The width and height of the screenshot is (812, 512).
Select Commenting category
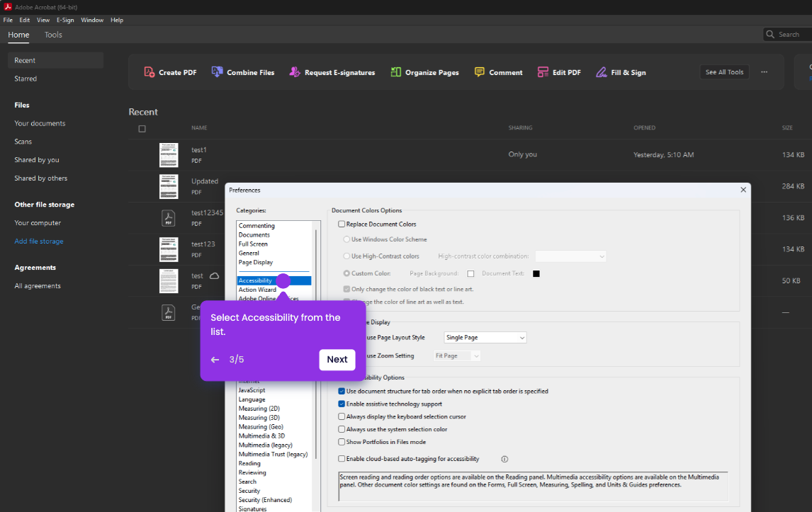point(256,226)
